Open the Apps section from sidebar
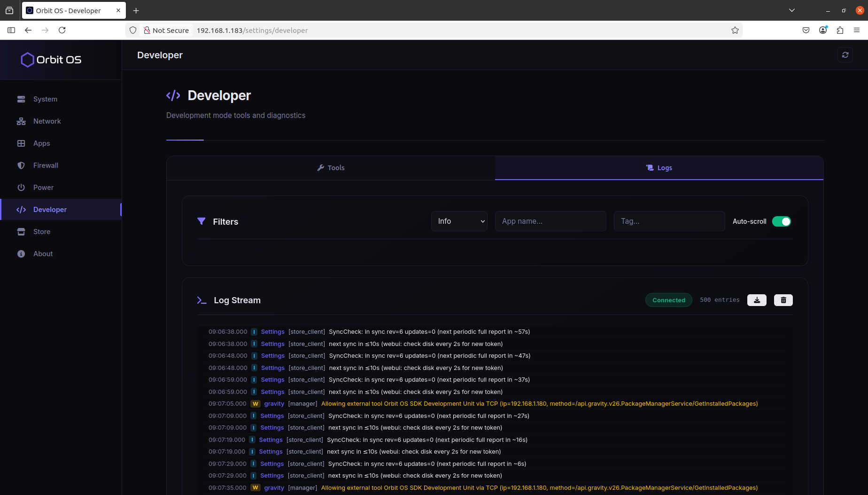The image size is (868, 495). click(41, 143)
